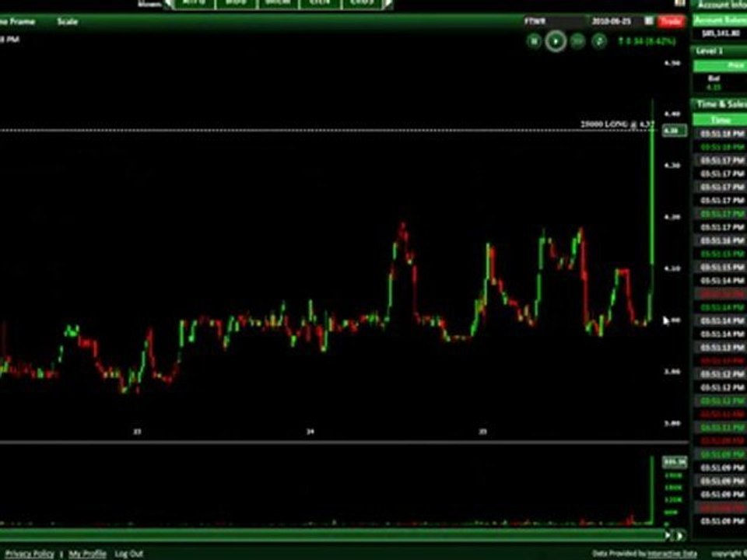The height and width of the screenshot is (560, 747).
Task: Open the Interactive Data link
Action: click(672, 554)
